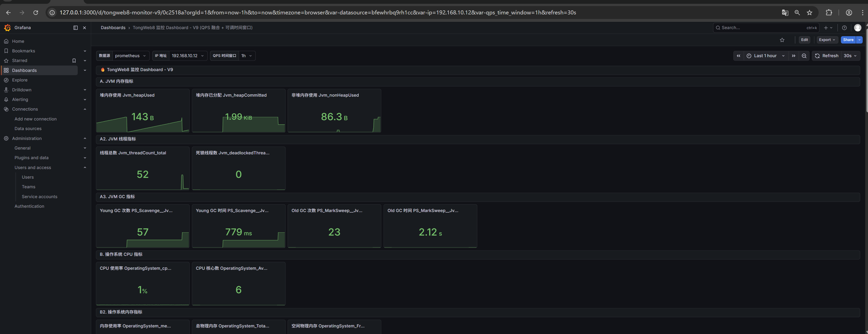Open the Last 1 hour time picker
The width and height of the screenshot is (868, 334).
[x=765, y=56]
